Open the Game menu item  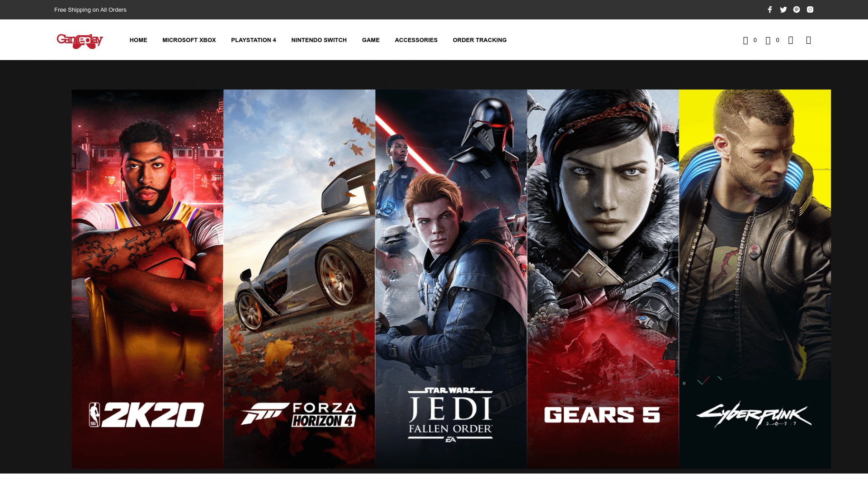[371, 40]
